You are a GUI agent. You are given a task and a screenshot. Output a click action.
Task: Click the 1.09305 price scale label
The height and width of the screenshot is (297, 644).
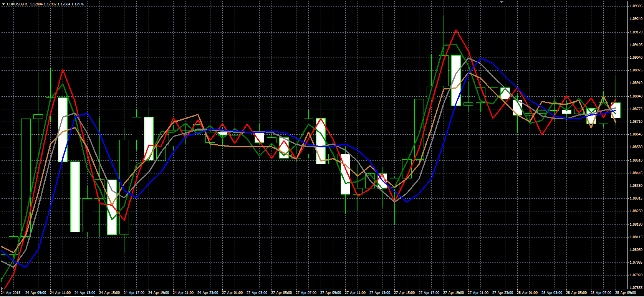pyautogui.click(x=636, y=6)
